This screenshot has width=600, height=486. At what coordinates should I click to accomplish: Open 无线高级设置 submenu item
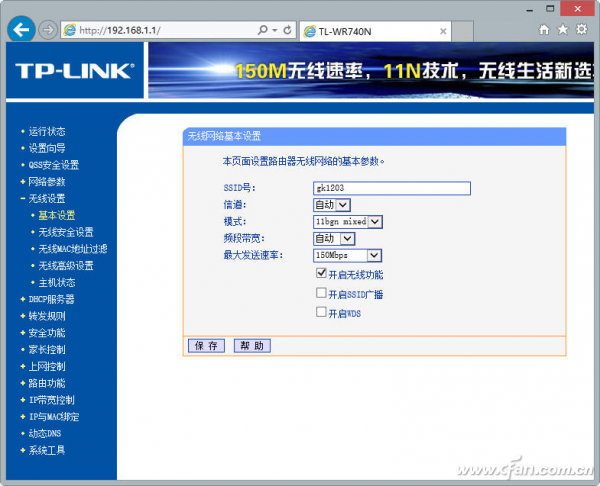pos(66,266)
